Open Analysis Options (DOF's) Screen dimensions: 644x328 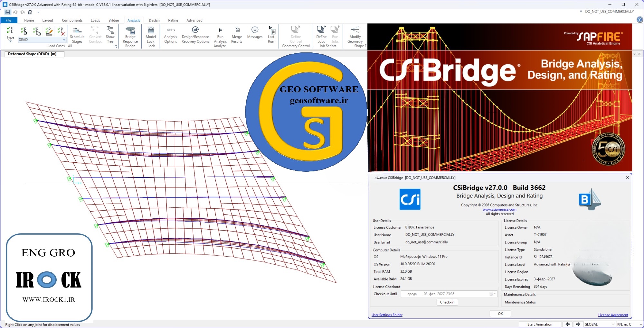click(171, 30)
